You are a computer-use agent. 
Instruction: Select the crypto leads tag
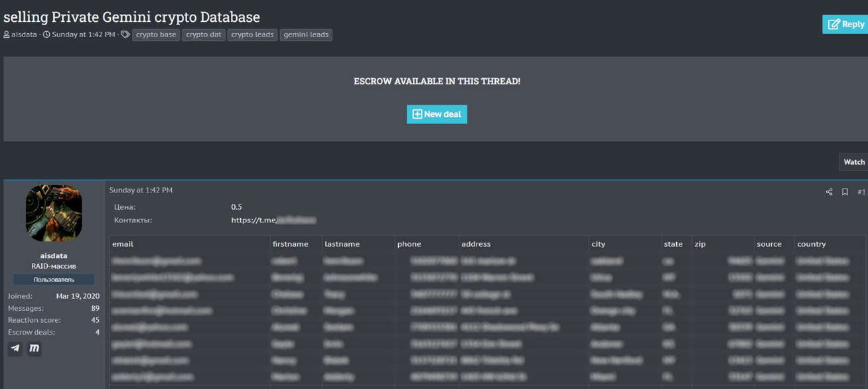[252, 35]
